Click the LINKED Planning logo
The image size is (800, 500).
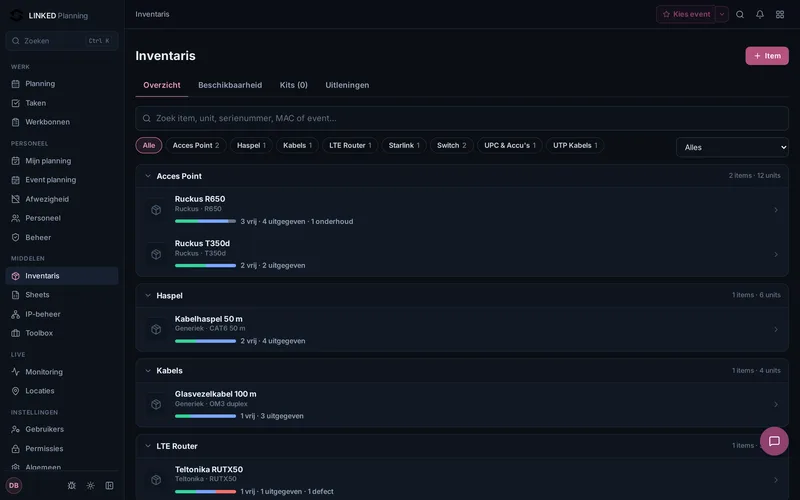(49, 15)
